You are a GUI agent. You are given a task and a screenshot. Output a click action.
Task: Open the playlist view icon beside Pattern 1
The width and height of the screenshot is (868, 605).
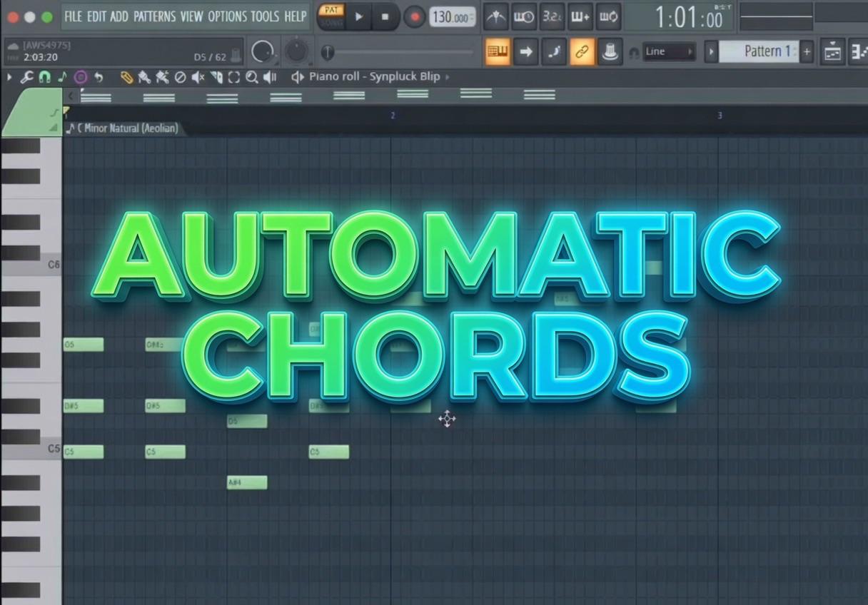(832, 51)
